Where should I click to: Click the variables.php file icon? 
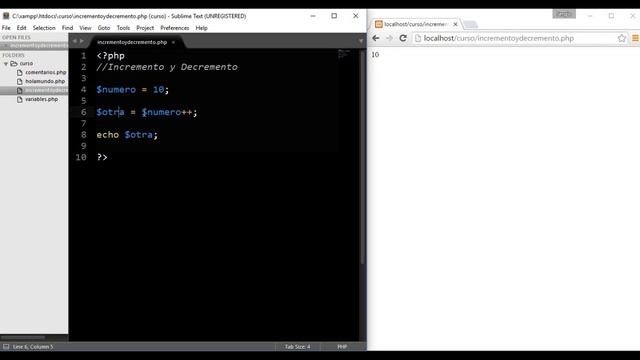20,99
